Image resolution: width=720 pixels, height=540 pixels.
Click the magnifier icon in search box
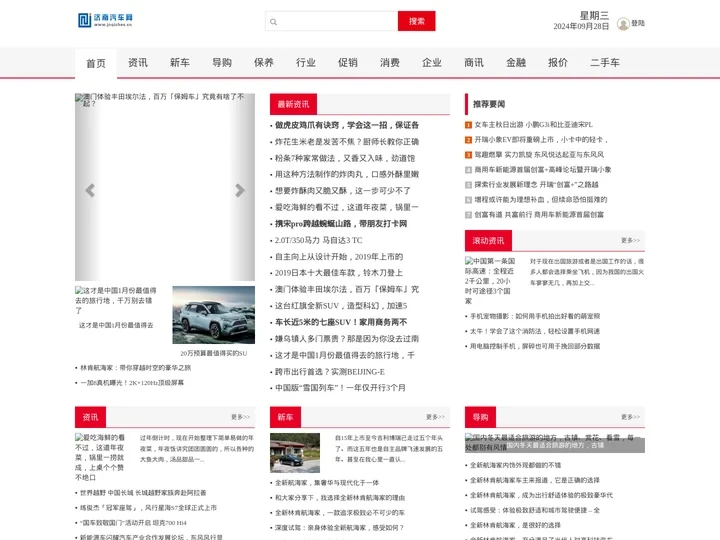(274, 22)
